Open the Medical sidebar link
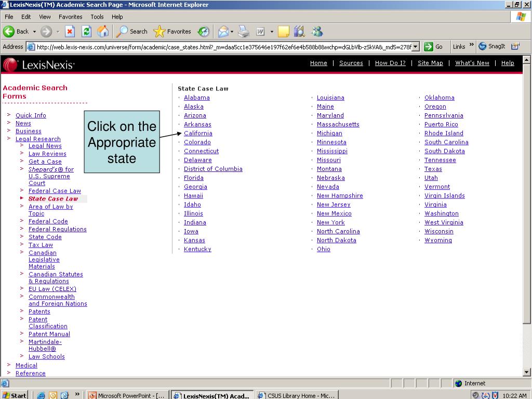 [x=26, y=365]
